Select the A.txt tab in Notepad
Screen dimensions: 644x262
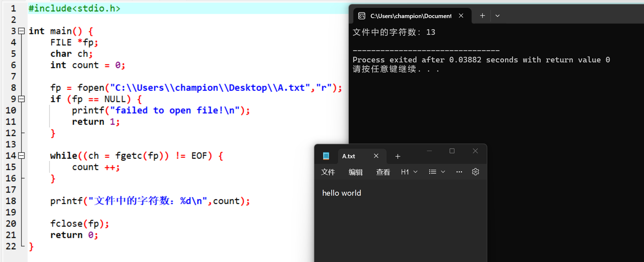point(362,156)
